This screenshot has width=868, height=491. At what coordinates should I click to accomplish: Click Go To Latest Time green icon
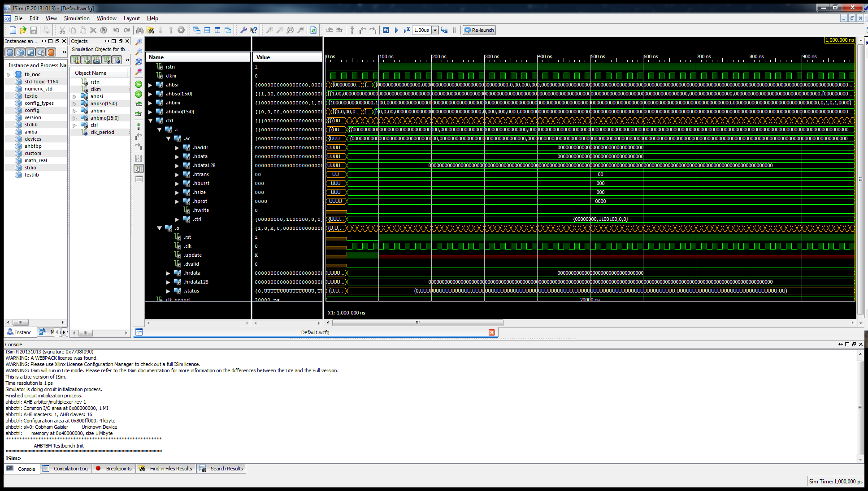pyautogui.click(x=139, y=94)
